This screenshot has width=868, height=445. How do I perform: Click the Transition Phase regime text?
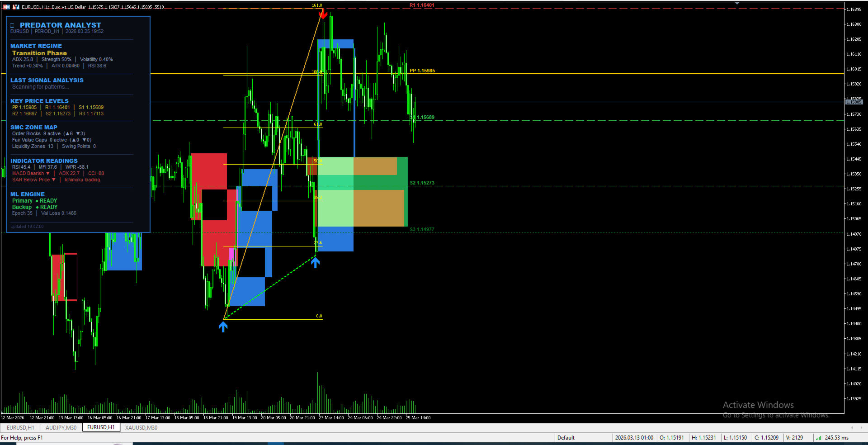pyautogui.click(x=39, y=53)
